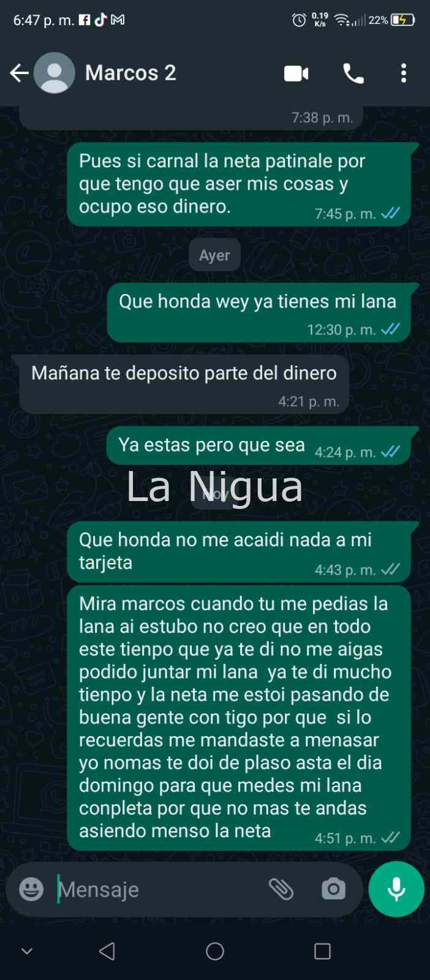The width and height of the screenshot is (430, 980).
Task: Open the emoji picker
Action: tap(31, 889)
